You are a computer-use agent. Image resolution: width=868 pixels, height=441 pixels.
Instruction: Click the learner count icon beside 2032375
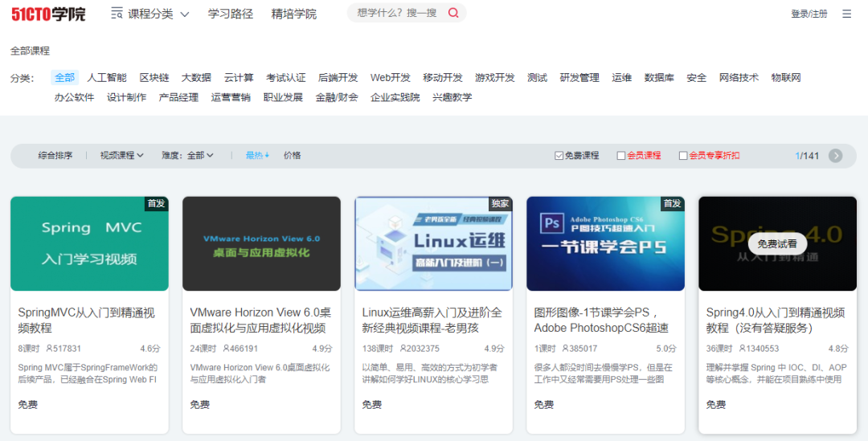(x=403, y=349)
